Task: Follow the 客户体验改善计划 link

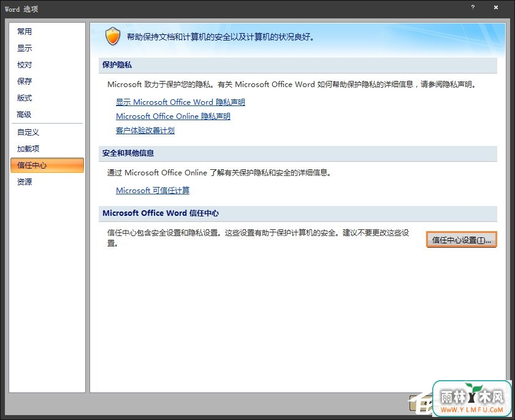Action: (145, 131)
